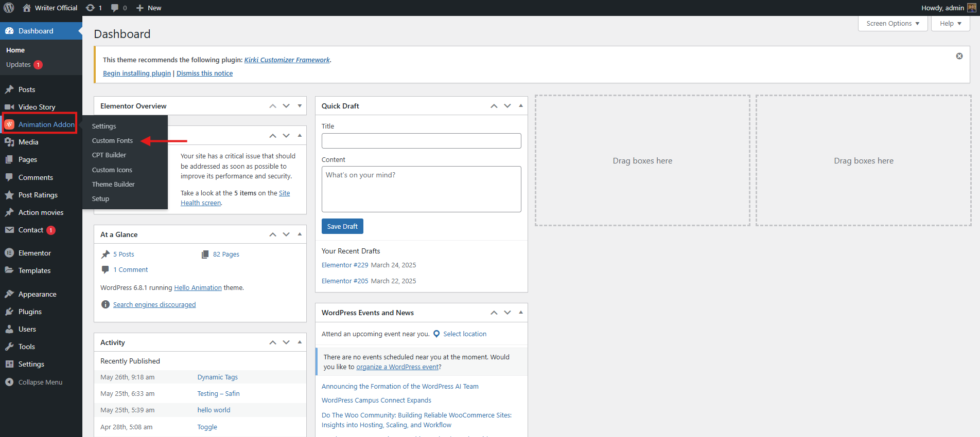The height and width of the screenshot is (437, 980).
Task: Click the Animation Addon red icon
Action: (x=9, y=124)
